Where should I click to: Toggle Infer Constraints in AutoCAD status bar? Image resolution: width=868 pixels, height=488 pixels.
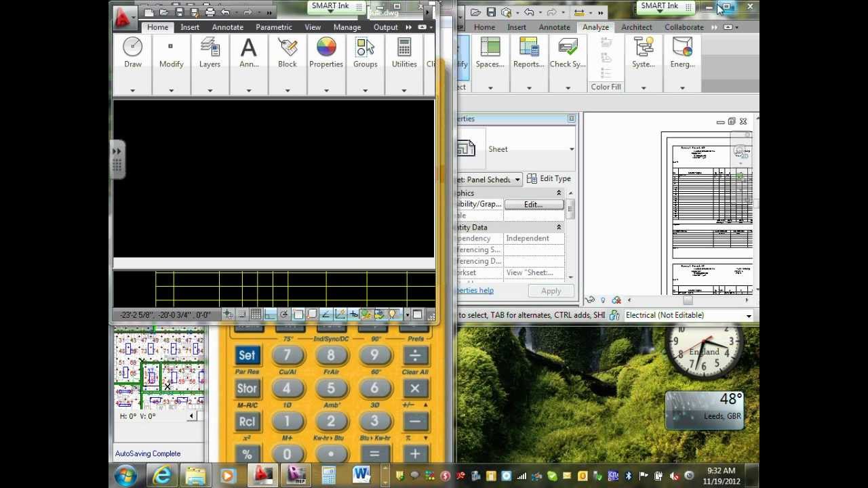(228, 314)
